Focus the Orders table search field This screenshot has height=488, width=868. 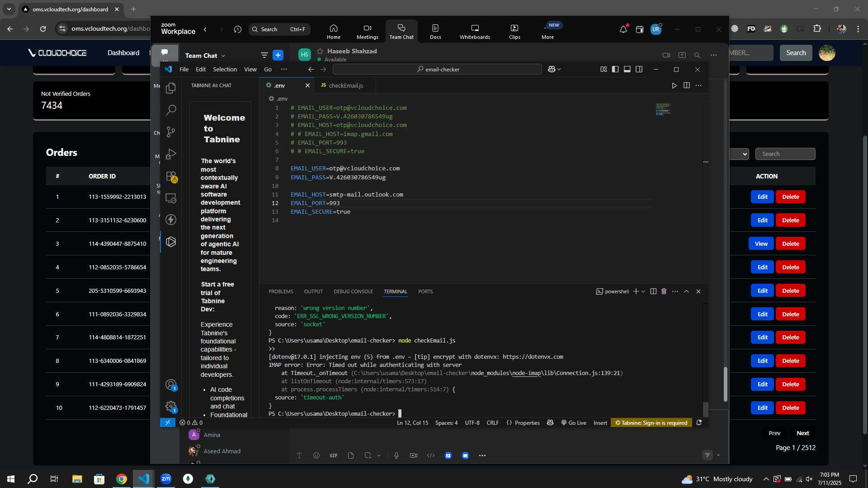(x=785, y=154)
